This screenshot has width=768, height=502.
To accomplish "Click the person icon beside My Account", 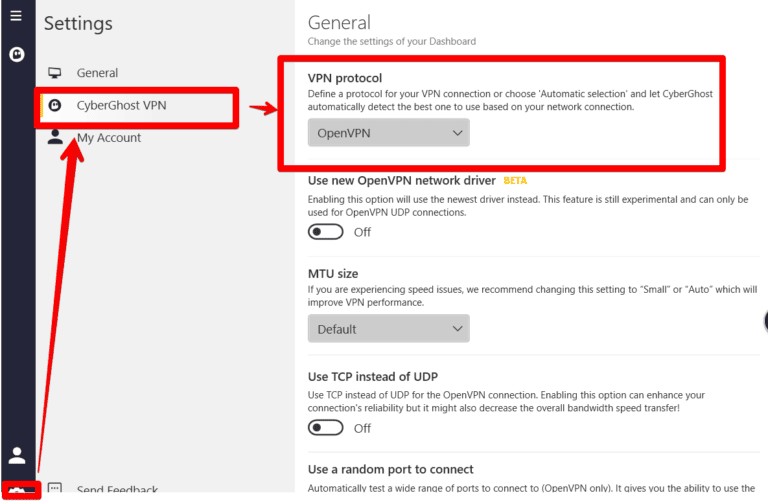I will click(x=56, y=138).
